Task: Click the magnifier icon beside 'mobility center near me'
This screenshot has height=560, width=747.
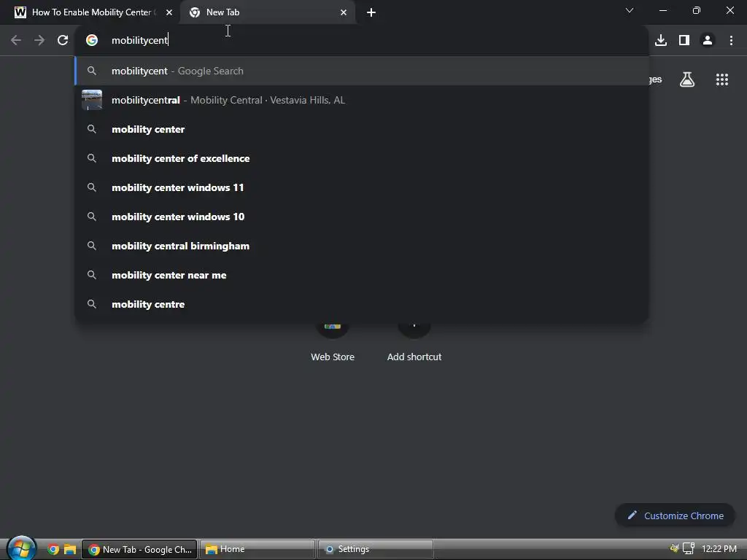Action: coord(92,275)
